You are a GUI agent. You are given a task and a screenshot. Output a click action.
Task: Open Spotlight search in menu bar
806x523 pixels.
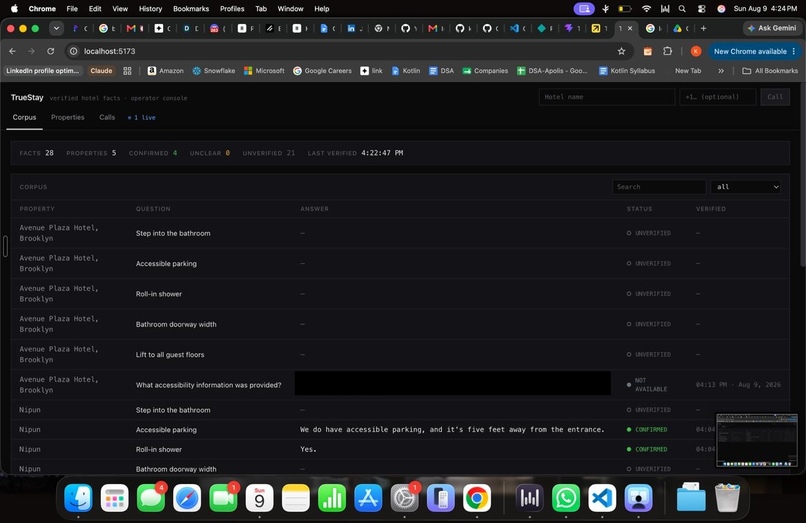[x=682, y=9]
